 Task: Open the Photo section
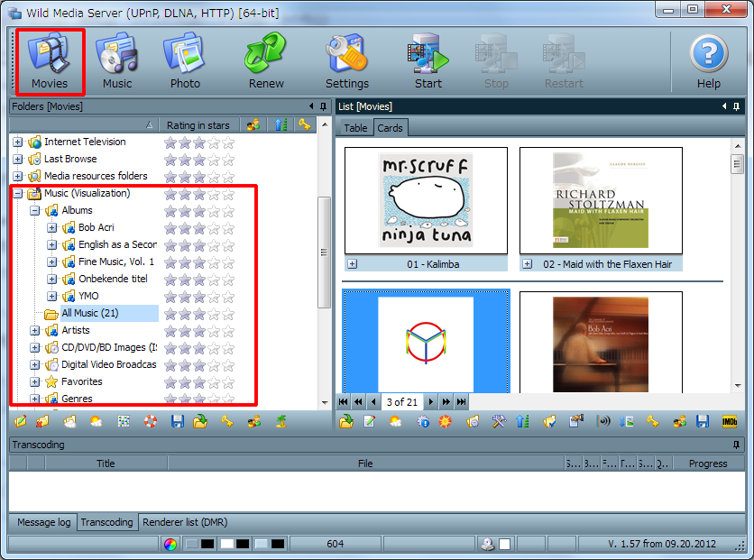(185, 61)
